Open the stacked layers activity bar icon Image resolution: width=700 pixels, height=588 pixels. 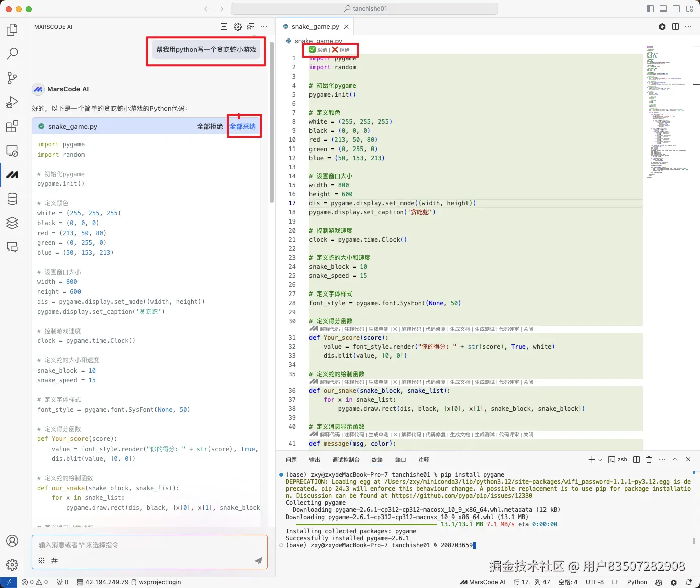tap(12, 223)
